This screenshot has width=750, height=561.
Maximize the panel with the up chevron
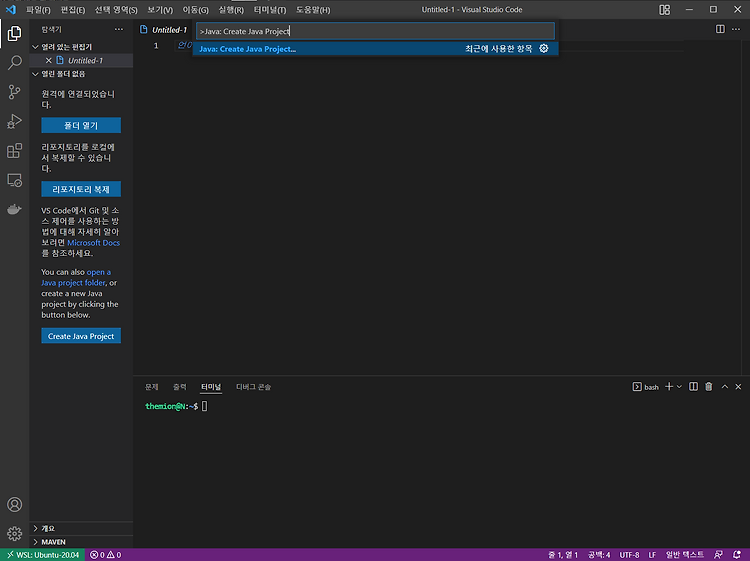point(725,386)
